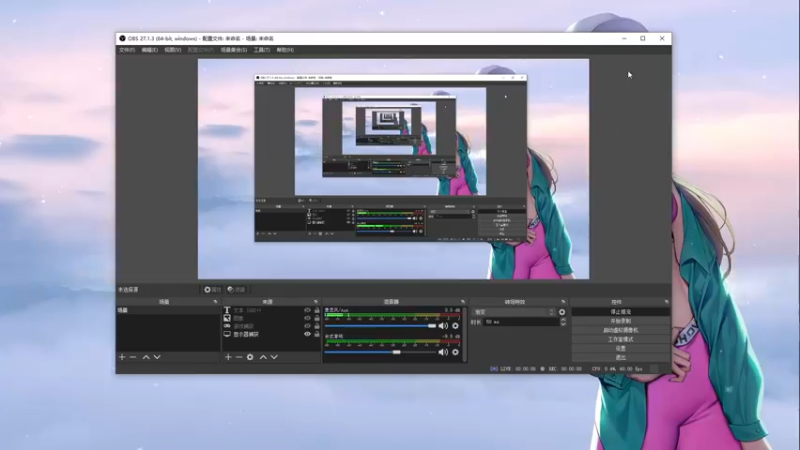Pop out the 混音器 Audio Mixer dock
The width and height of the screenshot is (800, 450).
[x=463, y=302]
